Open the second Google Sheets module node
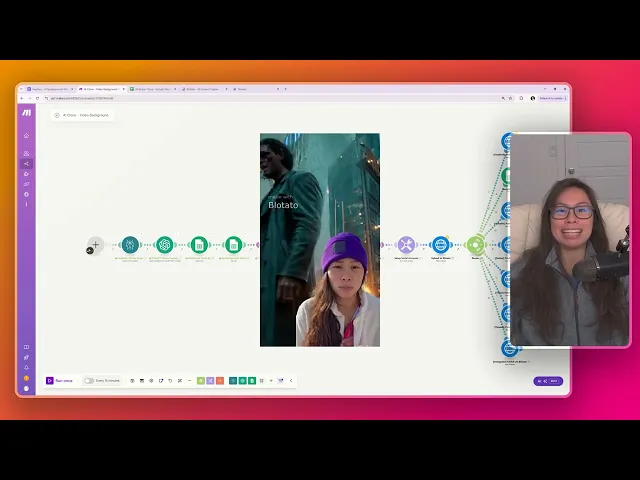The width and height of the screenshot is (640, 480). click(x=233, y=245)
